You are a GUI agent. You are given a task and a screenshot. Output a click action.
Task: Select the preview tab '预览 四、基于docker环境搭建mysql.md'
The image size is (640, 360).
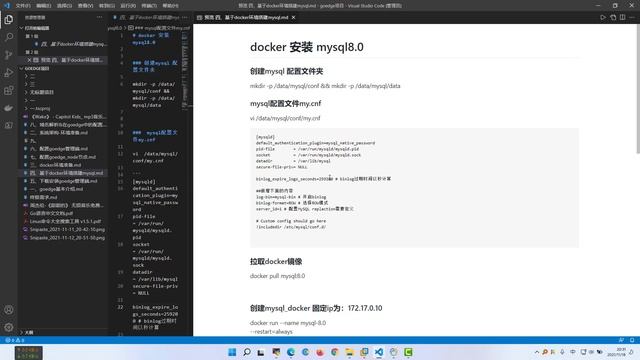(246, 18)
